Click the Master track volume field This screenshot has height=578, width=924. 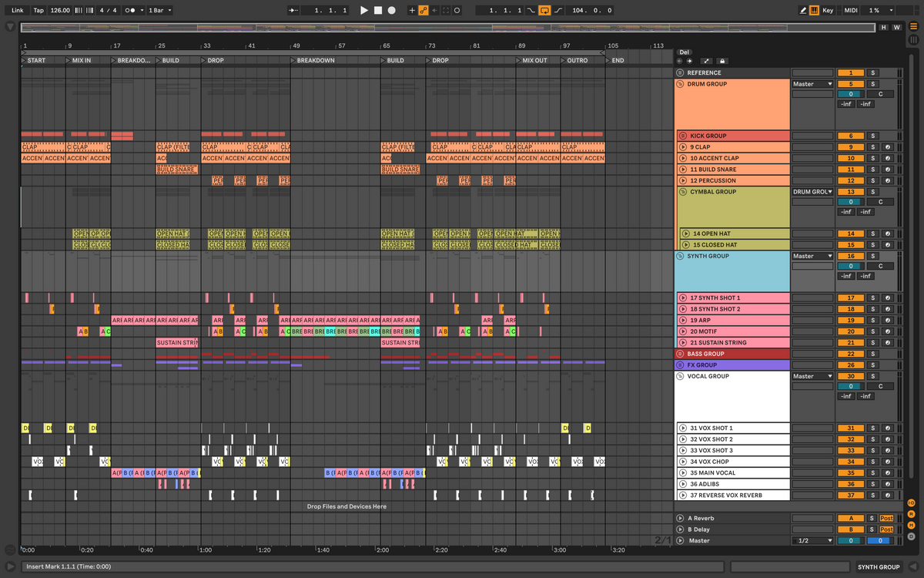tap(850, 541)
